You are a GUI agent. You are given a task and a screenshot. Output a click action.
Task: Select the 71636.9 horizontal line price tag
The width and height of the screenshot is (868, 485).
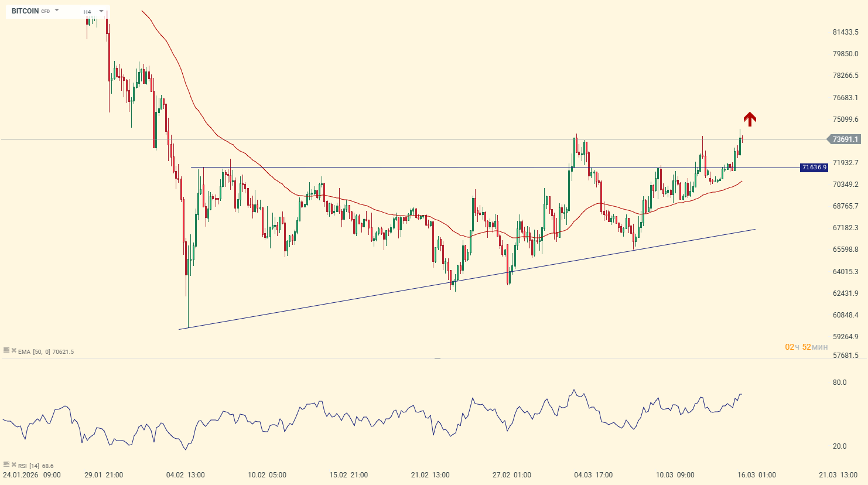click(x=814, y=168)
